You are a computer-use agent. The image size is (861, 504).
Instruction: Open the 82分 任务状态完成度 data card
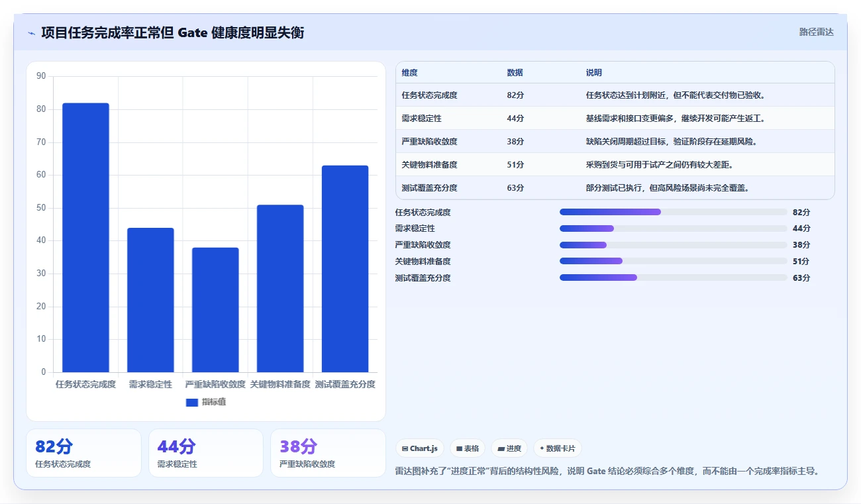point(83,453)
